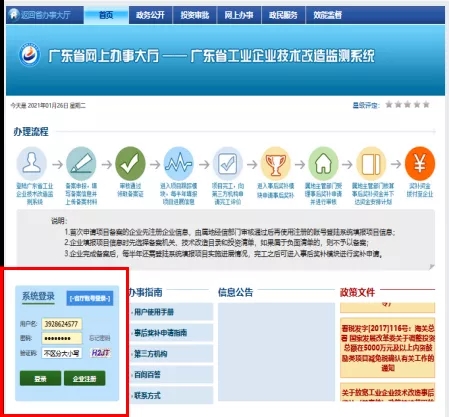Click the home icon for 返回省办事大厅
449x417 pixels.
(14, 15)
